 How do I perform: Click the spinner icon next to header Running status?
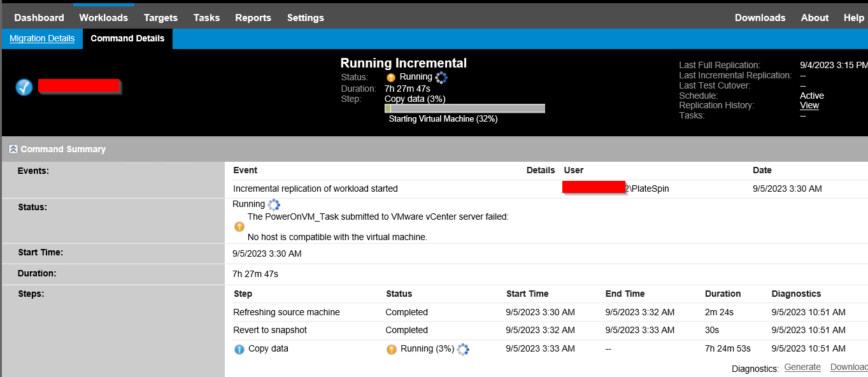tap(441, 77)
